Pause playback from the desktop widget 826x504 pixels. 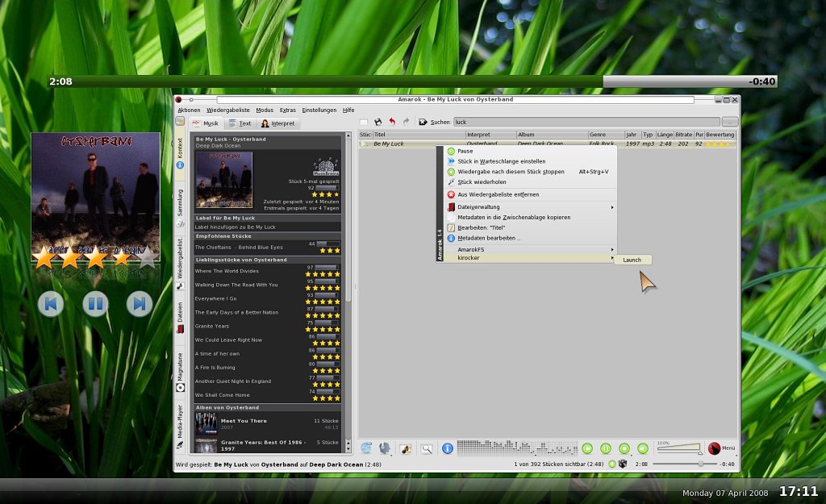[x=95, y=303]
